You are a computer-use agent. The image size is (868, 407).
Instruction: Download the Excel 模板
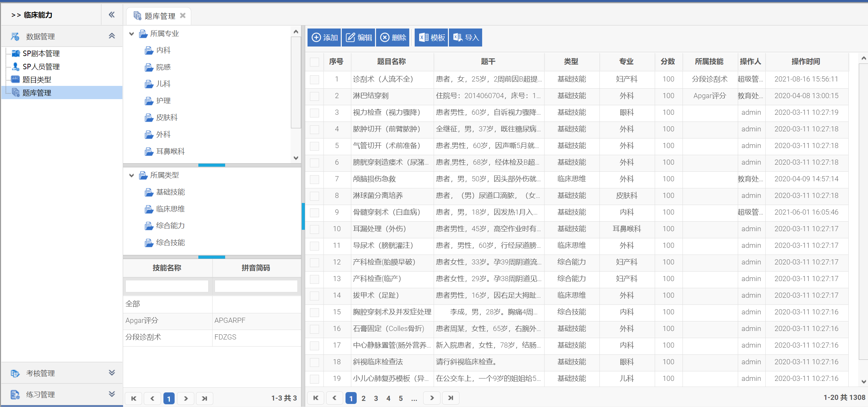point(431,37)
